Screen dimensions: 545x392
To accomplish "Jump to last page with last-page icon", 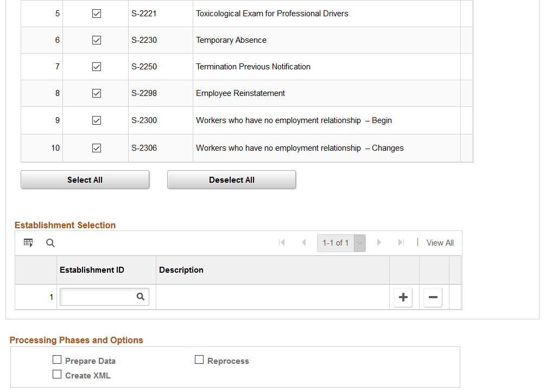I will [401, 242].
